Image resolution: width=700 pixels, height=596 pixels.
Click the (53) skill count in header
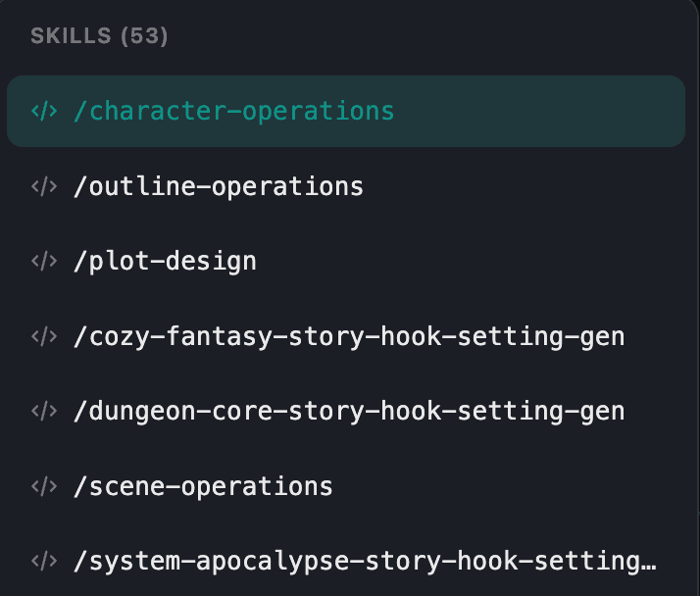[144, 36]
